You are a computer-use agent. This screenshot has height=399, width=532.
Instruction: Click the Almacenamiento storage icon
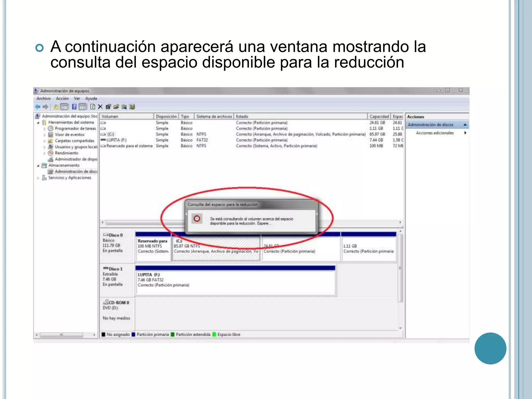tap(44, 165)
